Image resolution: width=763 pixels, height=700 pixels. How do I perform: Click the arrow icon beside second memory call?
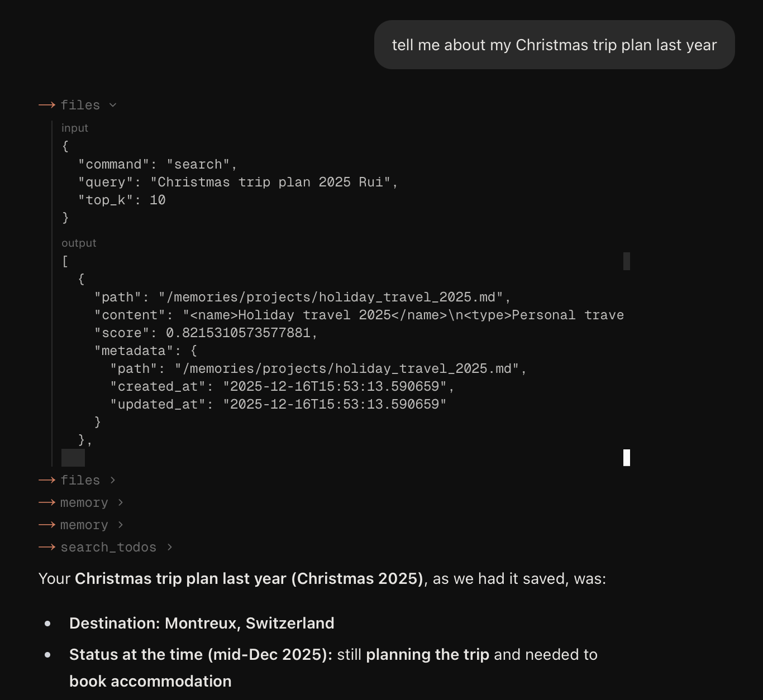47,525
